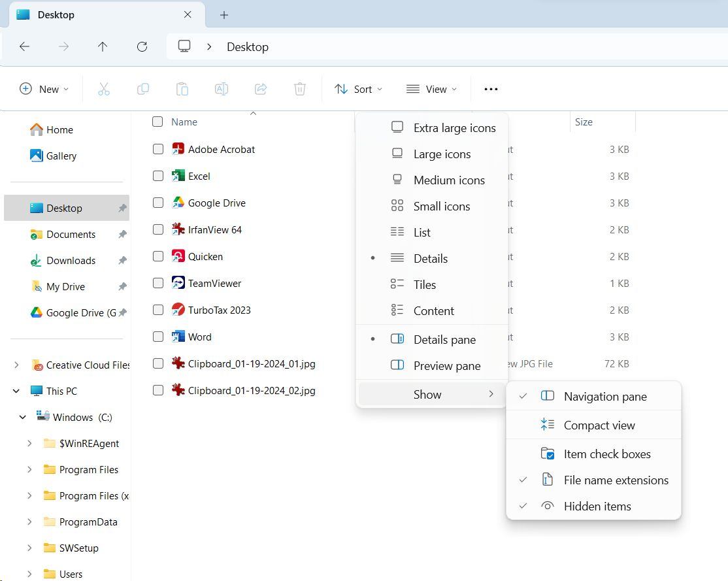Toggle Compact view in Show submenu

tap(594, 425)
